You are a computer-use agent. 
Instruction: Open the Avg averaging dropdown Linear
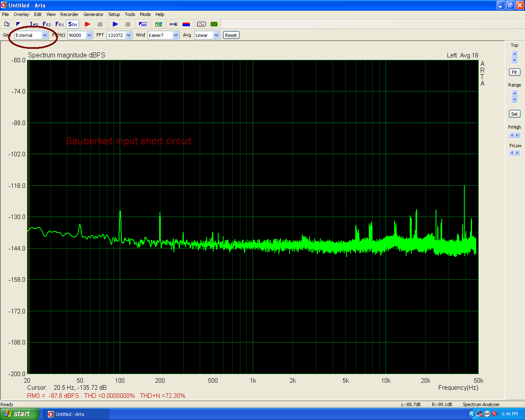[x=207, y=35]
